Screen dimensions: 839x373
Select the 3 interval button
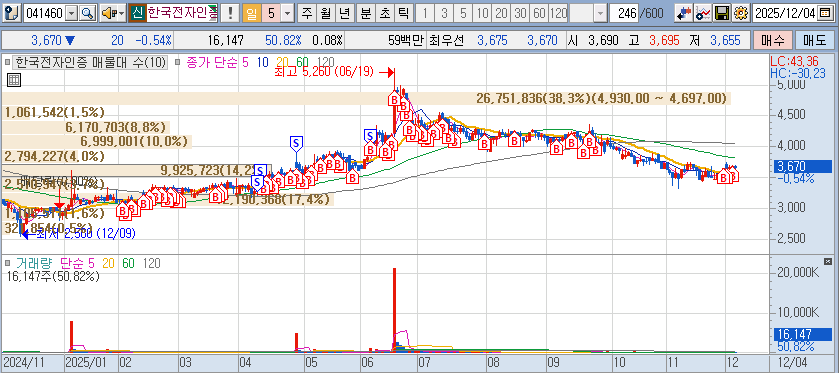444,13
